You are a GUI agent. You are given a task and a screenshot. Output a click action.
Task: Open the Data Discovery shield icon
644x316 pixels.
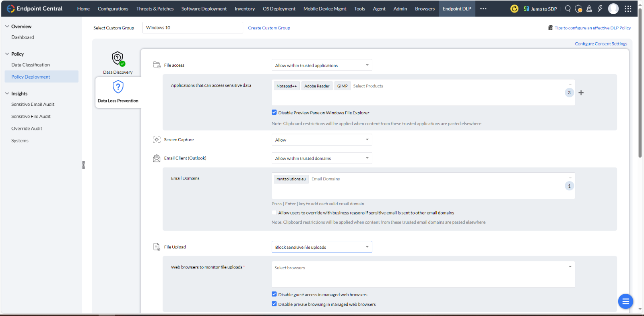coord(118,59)
